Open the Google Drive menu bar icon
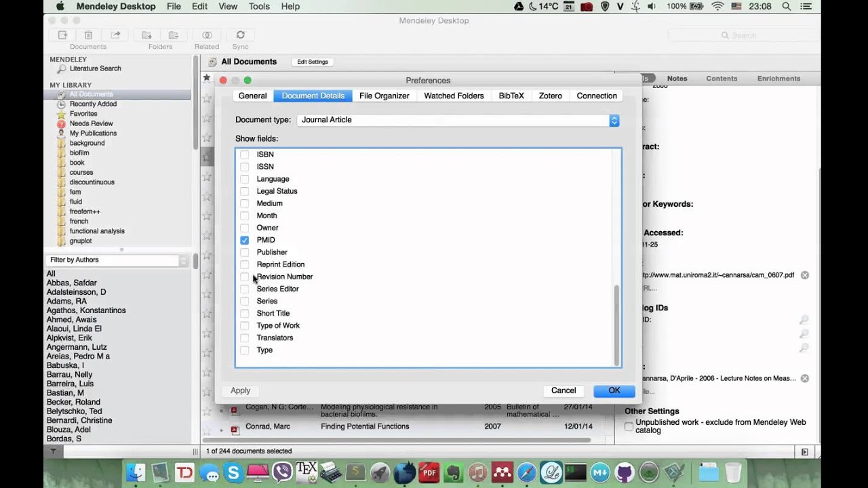This screenshot has width=868, height=488. pos(519,6)
